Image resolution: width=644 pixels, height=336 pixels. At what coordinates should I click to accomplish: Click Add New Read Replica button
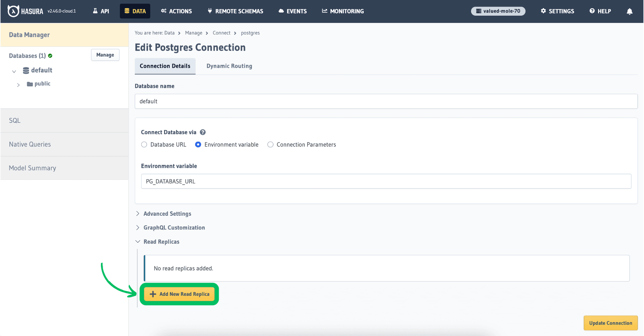point(179,294)
